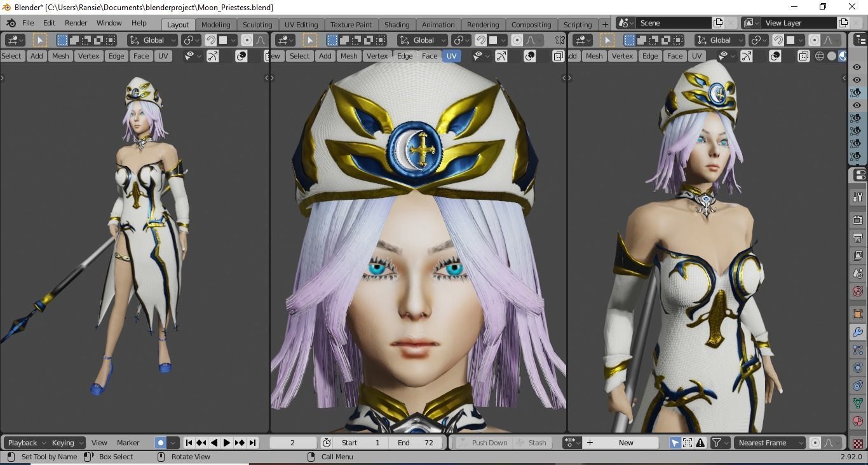Open the Mesh menu in left viewport

60,56
